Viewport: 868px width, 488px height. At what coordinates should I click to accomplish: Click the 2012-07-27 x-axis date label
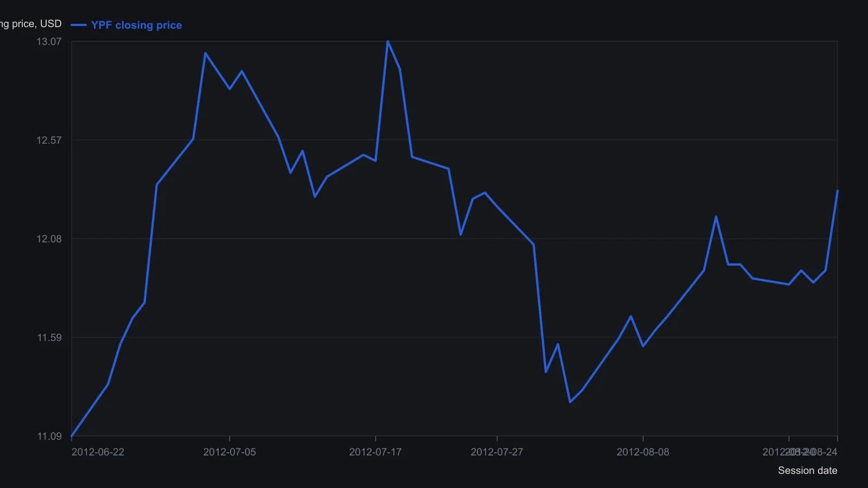497,452
